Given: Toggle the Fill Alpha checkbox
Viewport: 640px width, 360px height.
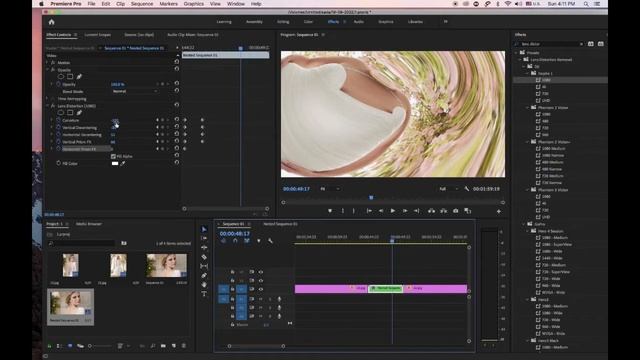Looking at the screenshot, I should [x=113, y=156].
